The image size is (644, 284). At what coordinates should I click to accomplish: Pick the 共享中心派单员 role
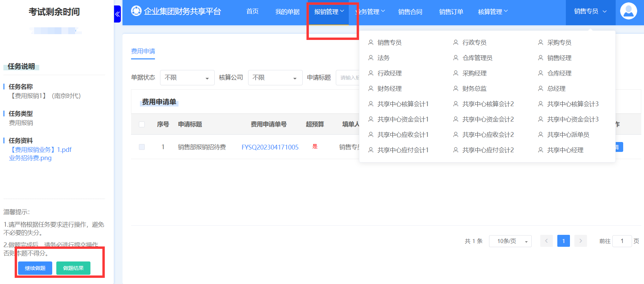(x=568, y=135)
